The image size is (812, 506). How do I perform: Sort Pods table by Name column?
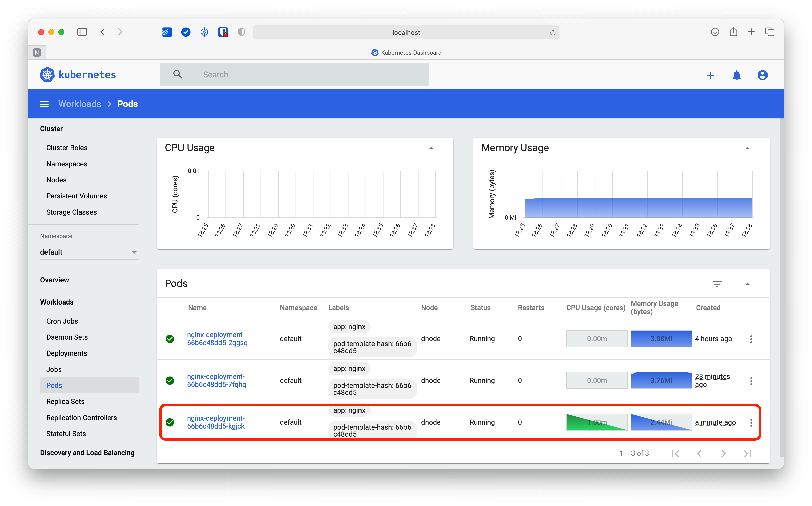[197, 308]
